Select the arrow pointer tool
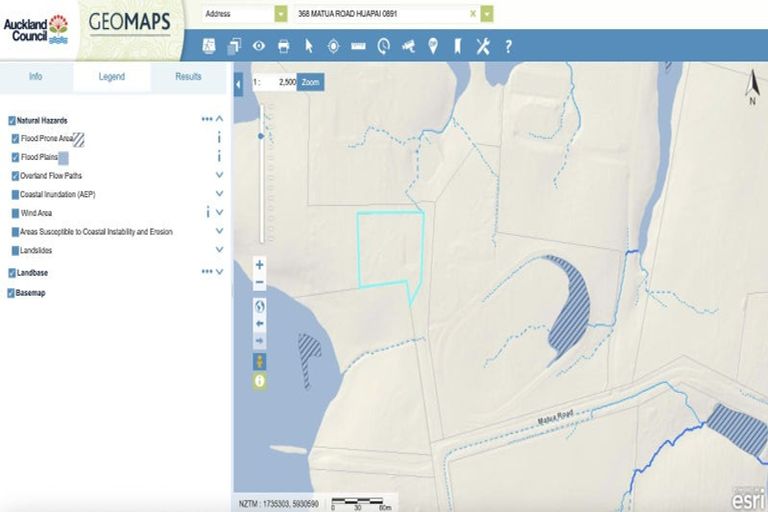 tap(309, 45)
